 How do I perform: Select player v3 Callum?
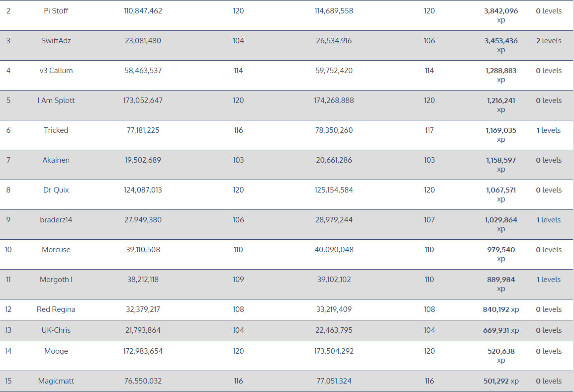click(56, 71)
